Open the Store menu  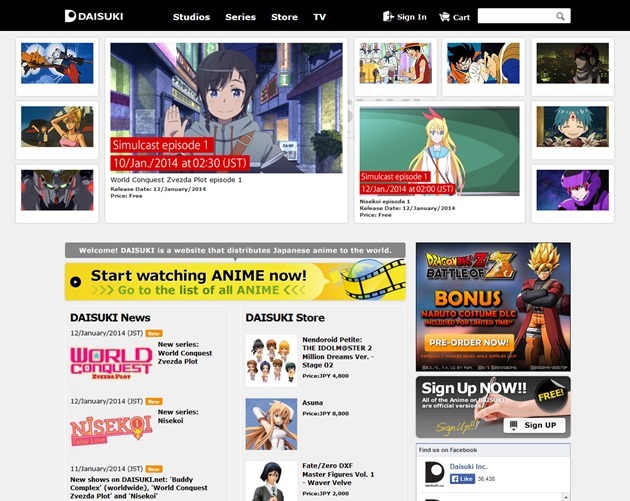[x=284, y=17]
